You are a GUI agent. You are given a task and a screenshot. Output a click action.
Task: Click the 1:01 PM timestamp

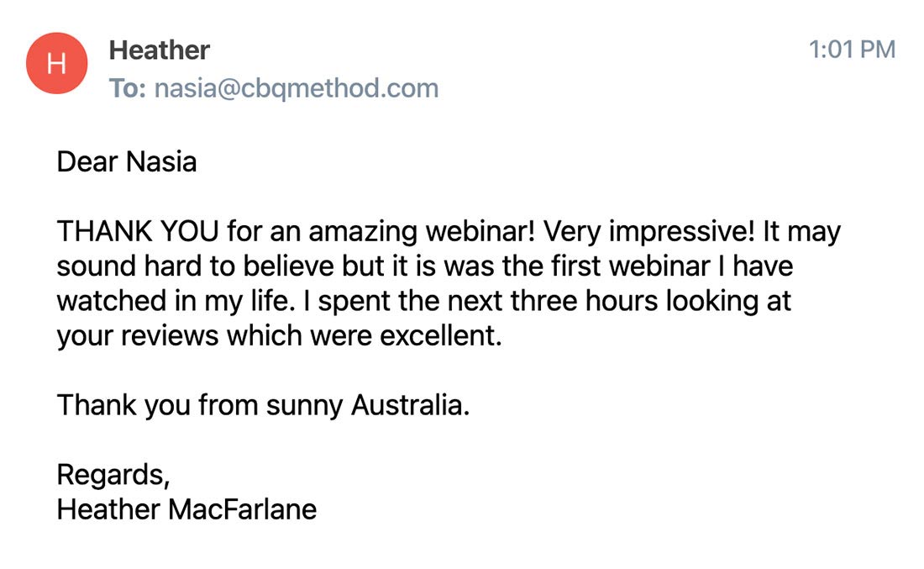[852, 50]
